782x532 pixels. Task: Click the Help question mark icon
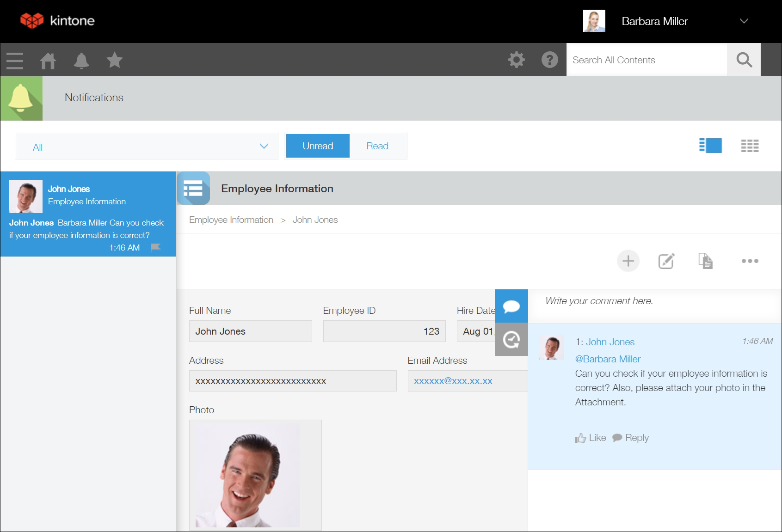click(x=549, y=60)
